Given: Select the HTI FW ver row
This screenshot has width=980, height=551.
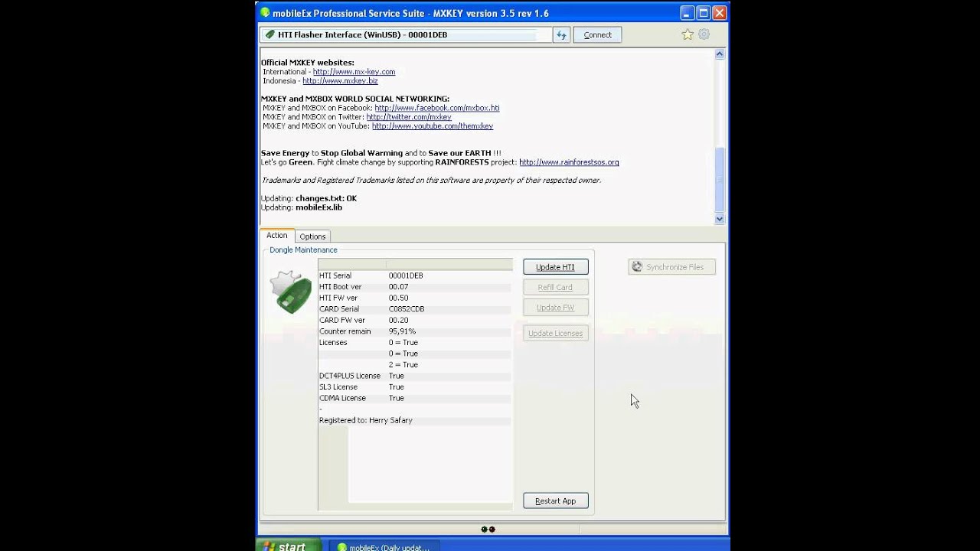Looking at the screenshot, I should coord(414,298).
